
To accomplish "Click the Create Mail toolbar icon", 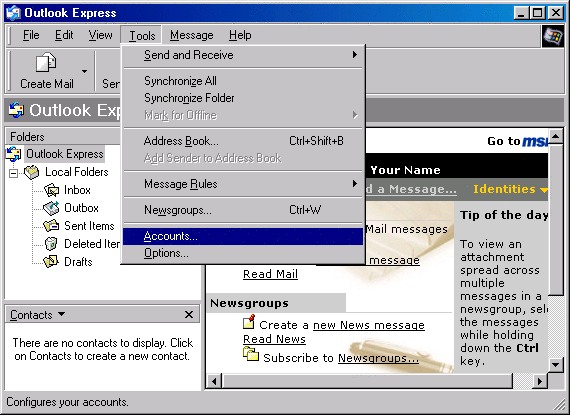I will click(46, 63).
